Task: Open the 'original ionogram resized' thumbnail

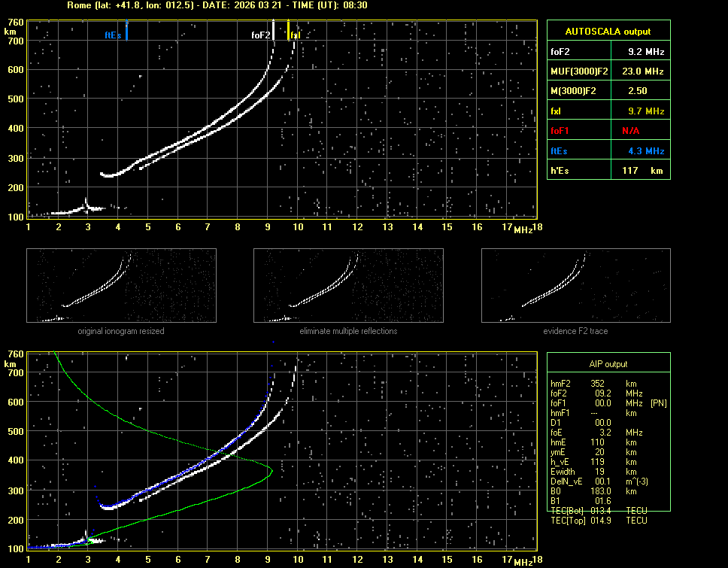Action: coord(121,285)
